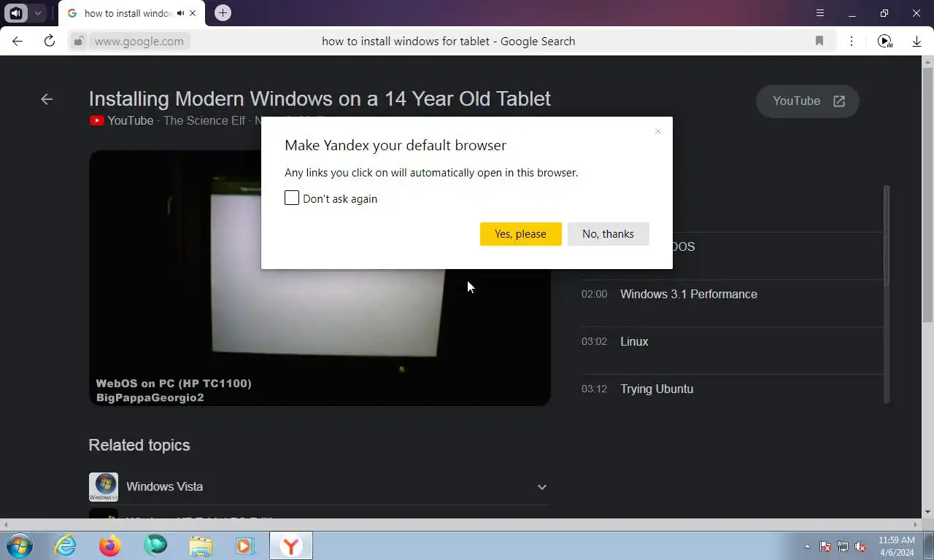This screenshot has height=560, width=934.
Task: Show hidden system tray icons
Action: point(807,546)
